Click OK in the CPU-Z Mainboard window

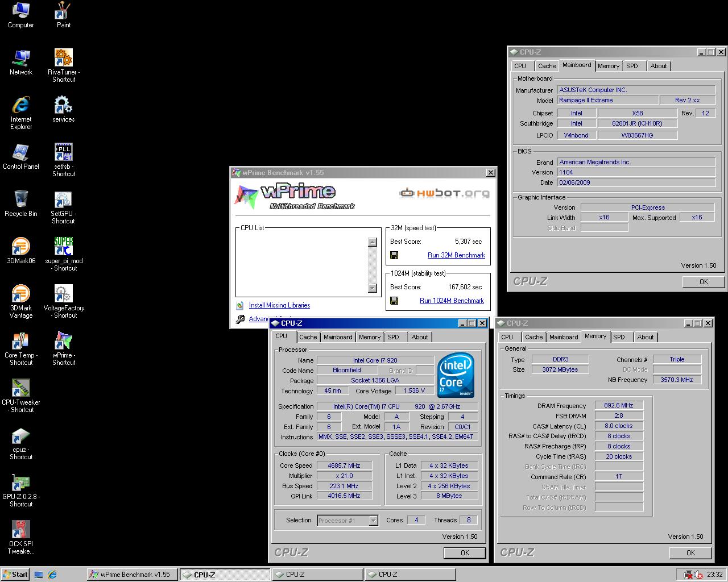pos(704,282)
